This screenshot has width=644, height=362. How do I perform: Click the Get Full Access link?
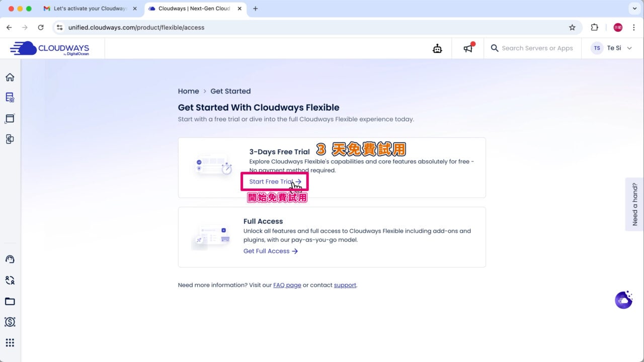click(x=270, y=251)
